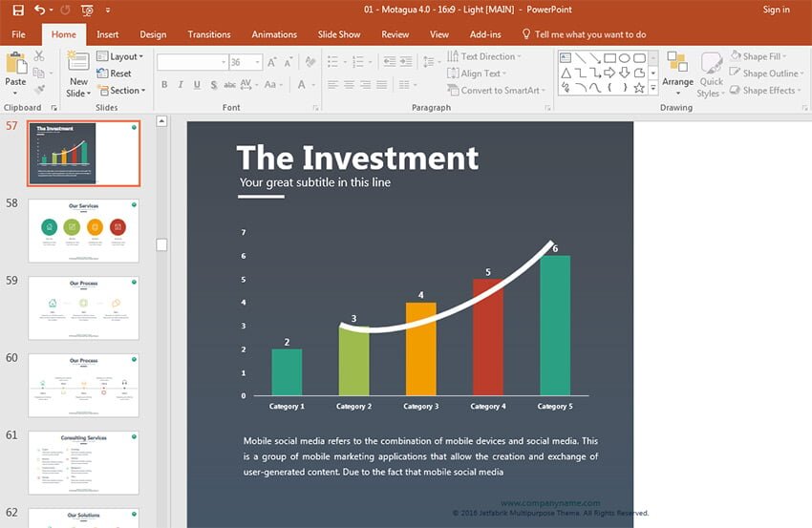Select the rectangle shape in the shapes gallery

tap(609, 57)
